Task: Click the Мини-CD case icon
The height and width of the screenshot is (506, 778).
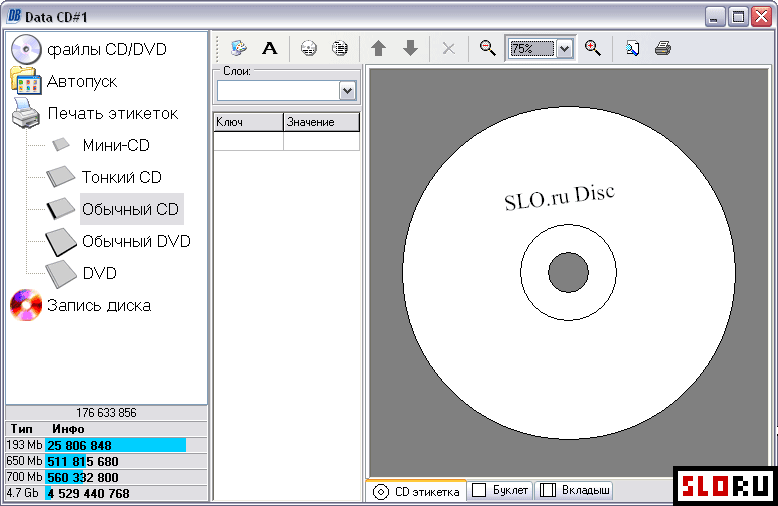Action: point(61,145)
